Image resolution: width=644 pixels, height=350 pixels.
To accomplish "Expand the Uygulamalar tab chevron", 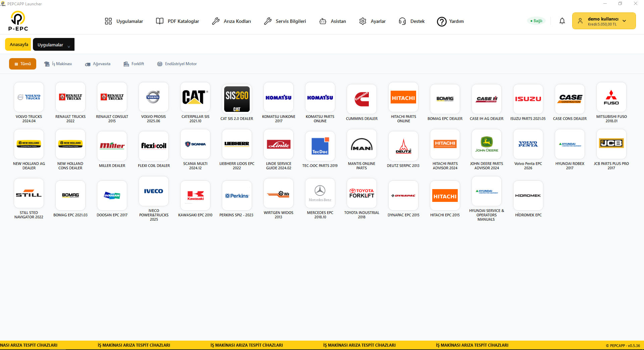I will coord(69,46).
